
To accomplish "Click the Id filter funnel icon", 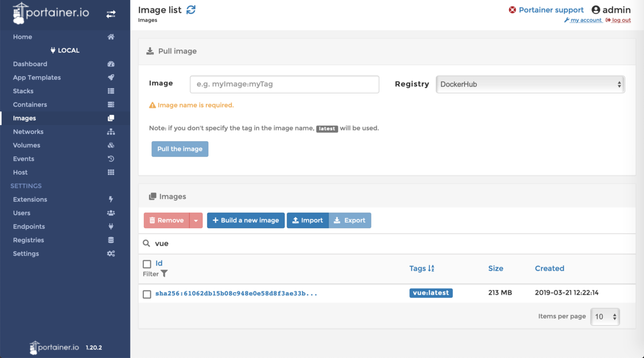I will 164,274.
